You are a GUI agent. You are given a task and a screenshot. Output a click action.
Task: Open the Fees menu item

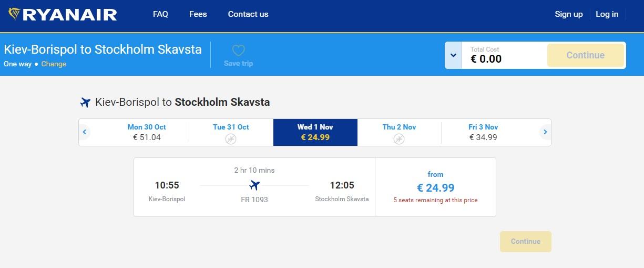click(198, 14)
